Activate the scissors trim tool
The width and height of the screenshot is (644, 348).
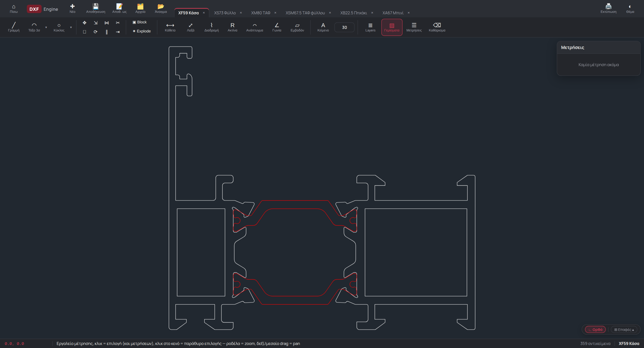coord(118,23)
